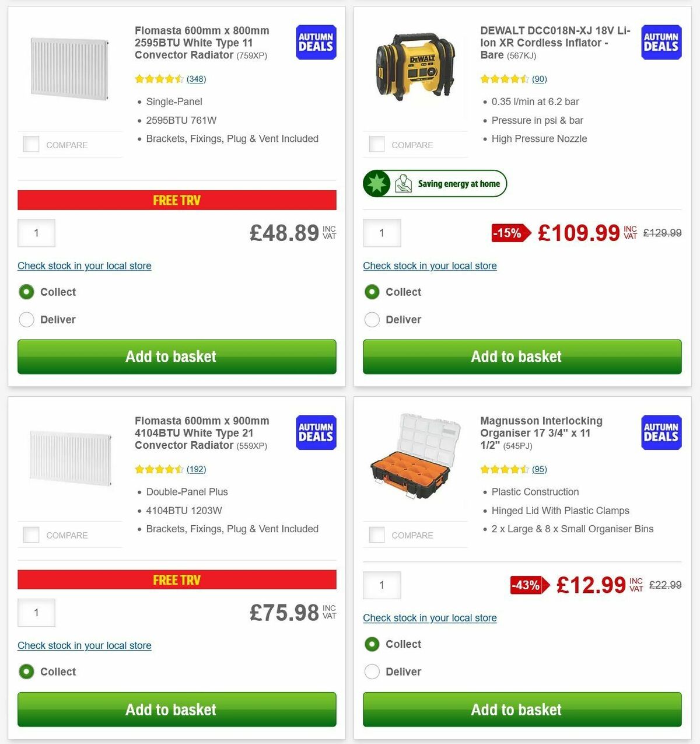The width and height of the screenshot is (700, 744).
Task: Click the Autumn Deals badge on the Flomasta radiator
Action: coord(315,42)
